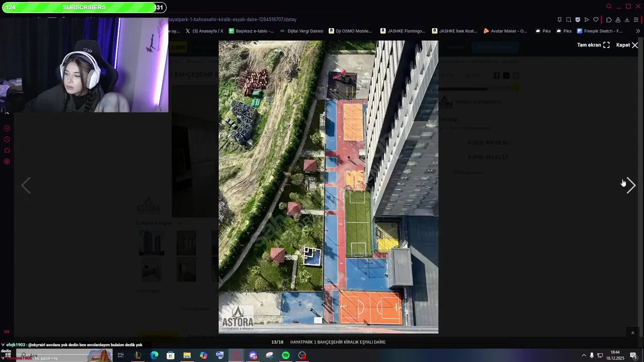This screenshot has height=362, width=644.
Task: Go to the previous gallery photo arrow
Action: [x=26, y=185]
